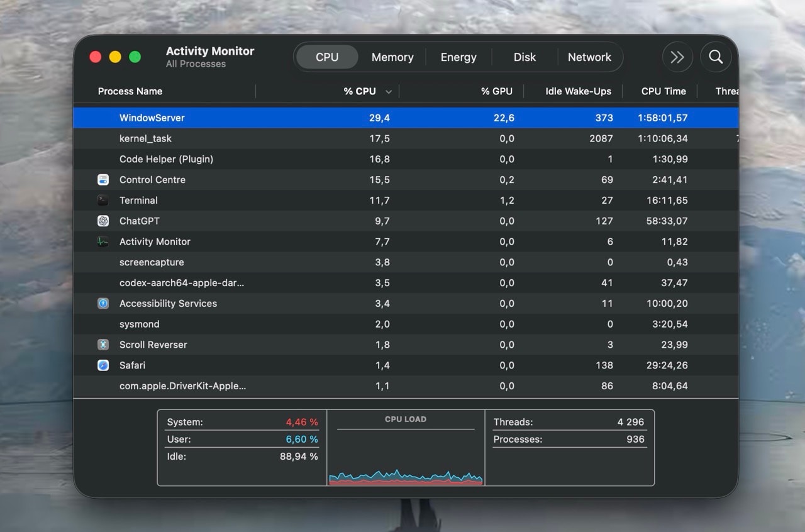Select the Control Centre process name
The width and height of the screenshot is (805, 532).
pos(152,180)
